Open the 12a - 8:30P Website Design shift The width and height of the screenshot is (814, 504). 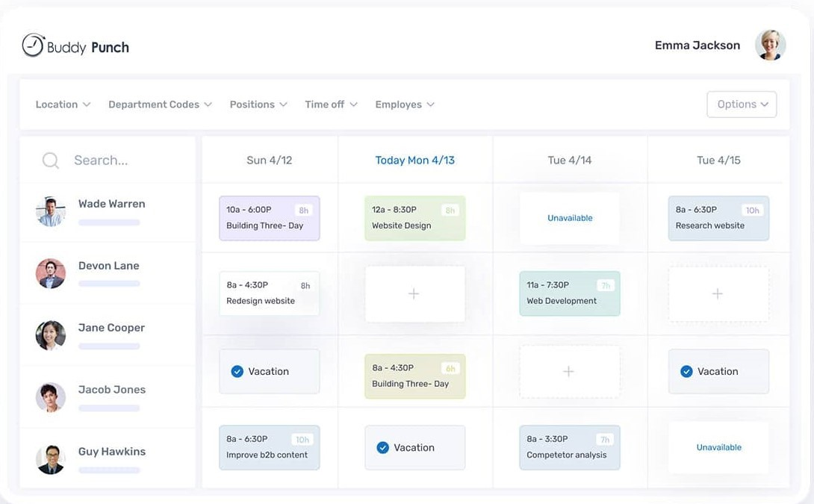click(x=414, y=218)
